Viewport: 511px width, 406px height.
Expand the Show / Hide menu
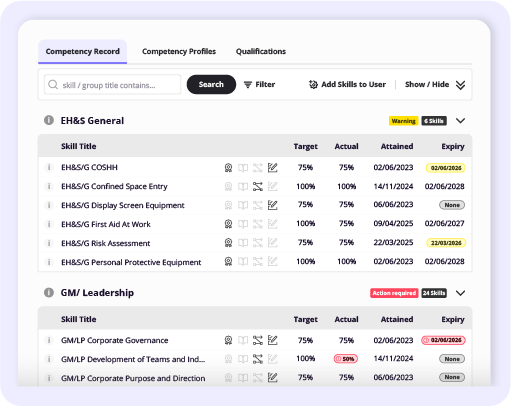point(435,85)
